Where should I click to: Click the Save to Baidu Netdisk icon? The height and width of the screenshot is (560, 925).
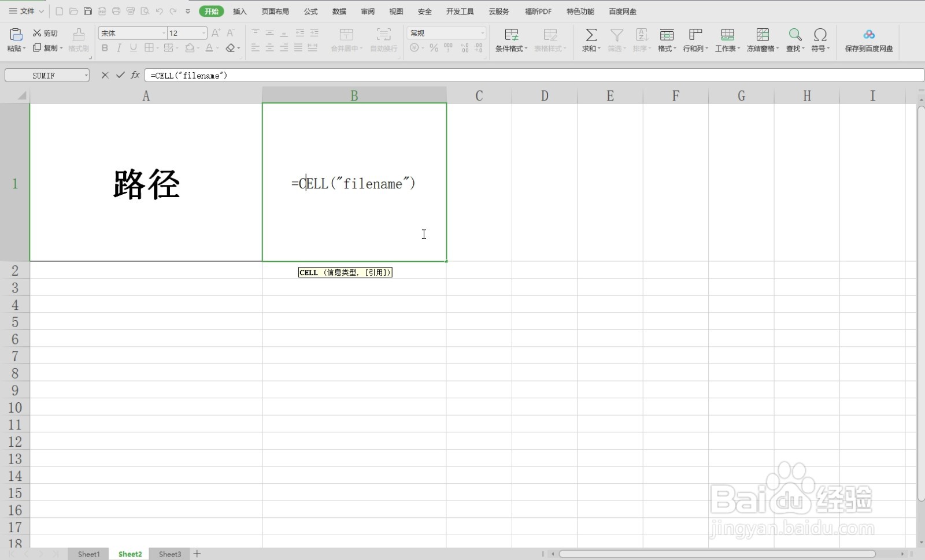869,35
